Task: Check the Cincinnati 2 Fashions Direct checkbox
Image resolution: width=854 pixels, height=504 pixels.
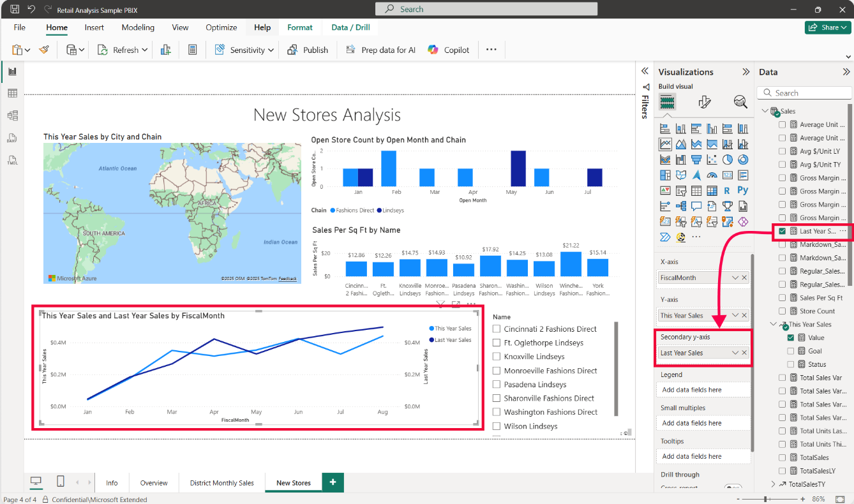Action: pos(497,329)
